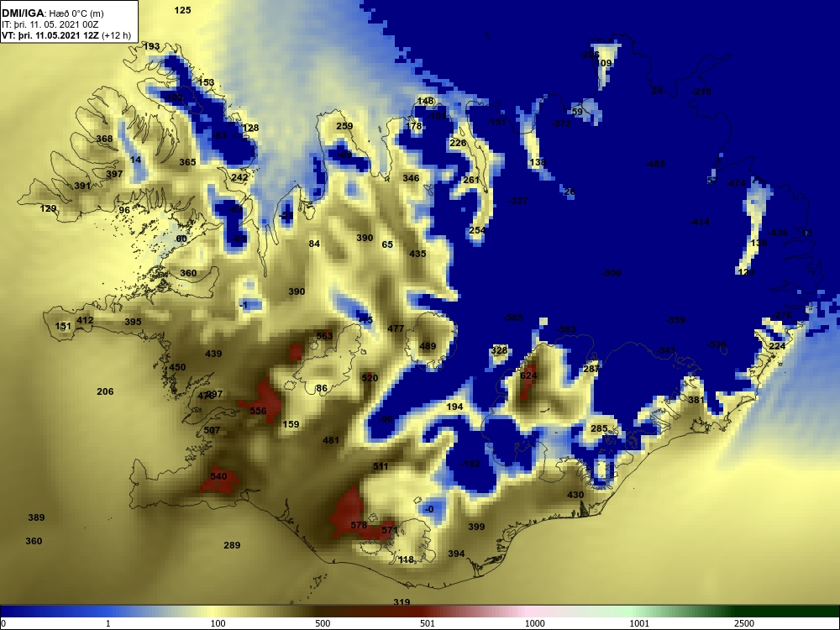
Task: Select the -559 value
Action: point(675,320)
